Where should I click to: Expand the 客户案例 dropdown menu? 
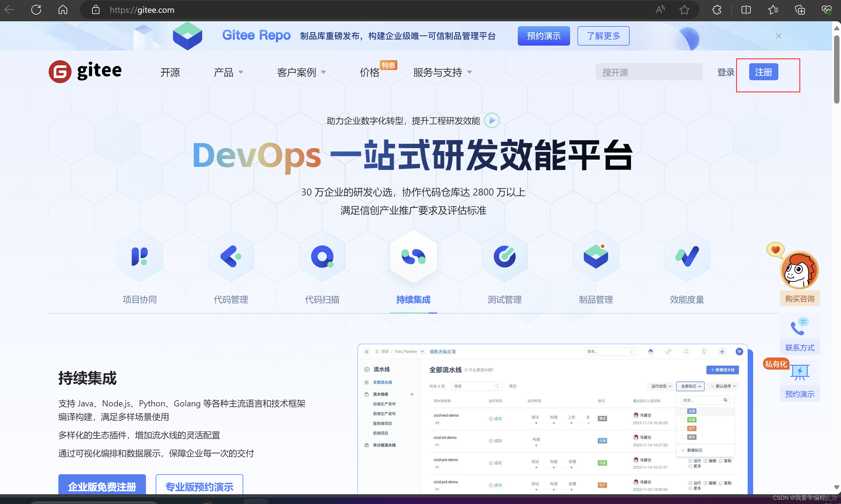coord(301,72)
